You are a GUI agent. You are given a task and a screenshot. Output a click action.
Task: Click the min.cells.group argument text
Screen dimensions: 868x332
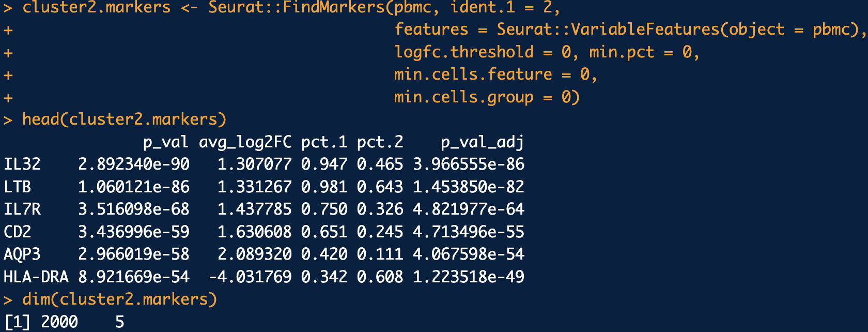click(464, 97)
